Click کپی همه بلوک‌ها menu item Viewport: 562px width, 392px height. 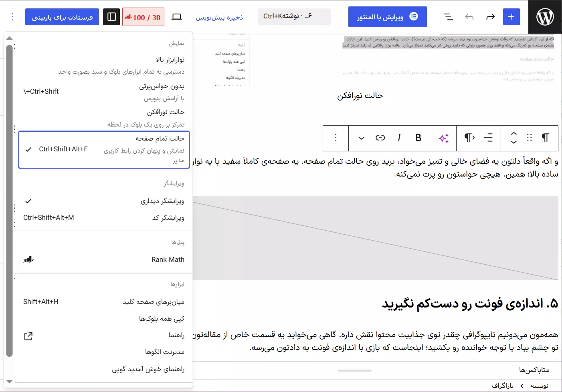(104, 319)
